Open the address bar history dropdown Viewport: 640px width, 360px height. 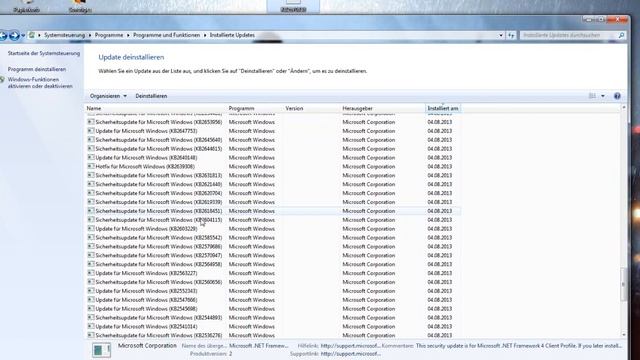click(501, 36)
